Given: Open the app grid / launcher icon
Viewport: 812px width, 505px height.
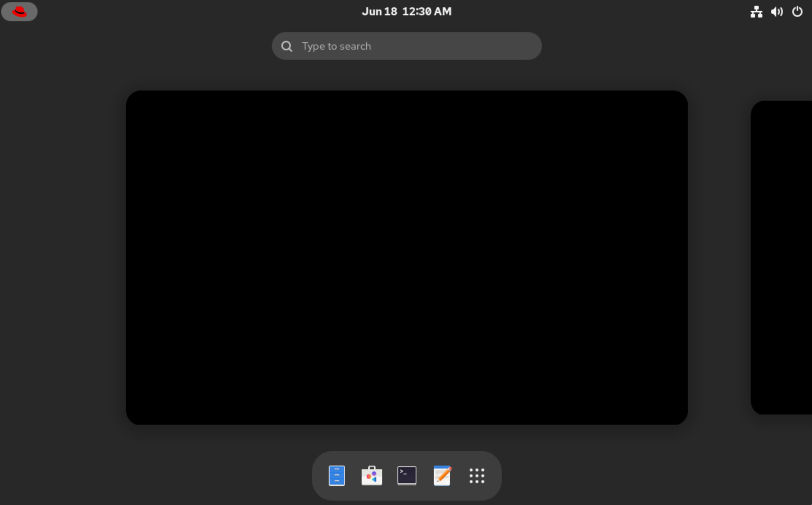Looking at the screenshot, I should pos(476,475).
